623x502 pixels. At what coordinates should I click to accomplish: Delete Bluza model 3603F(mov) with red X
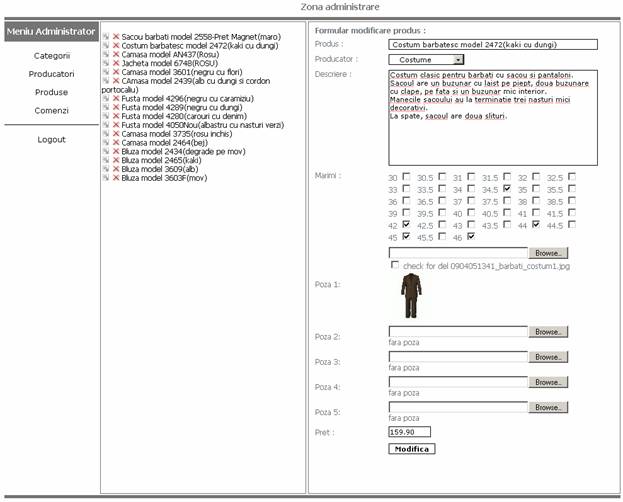[116, 178]
